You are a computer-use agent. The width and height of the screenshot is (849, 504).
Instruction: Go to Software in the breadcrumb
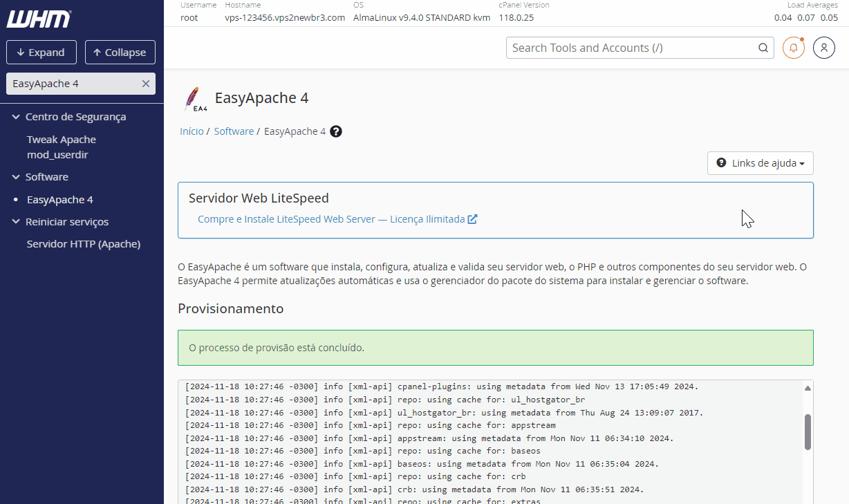234,131
